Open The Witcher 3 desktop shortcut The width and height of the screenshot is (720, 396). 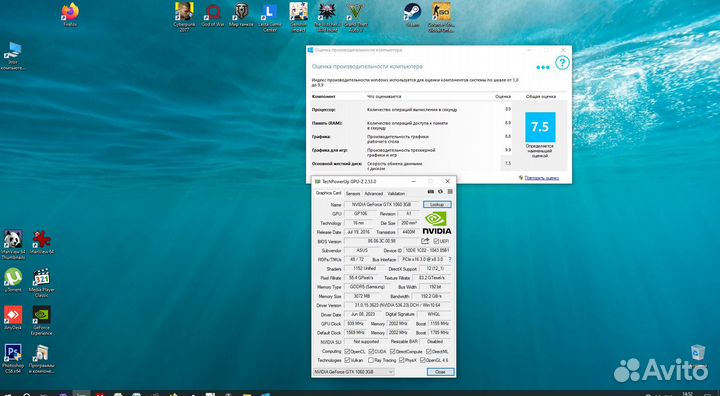pyautogui.click(x=327, y=17)
